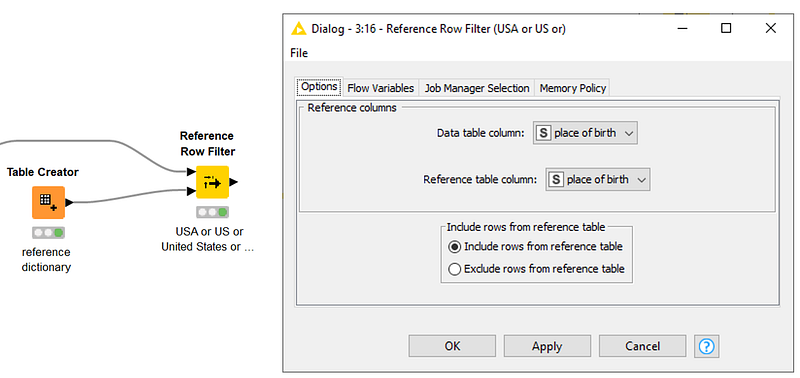Click the 'Data table column:' label
Viewport: 800px width, 378px height.
(481, 133)
